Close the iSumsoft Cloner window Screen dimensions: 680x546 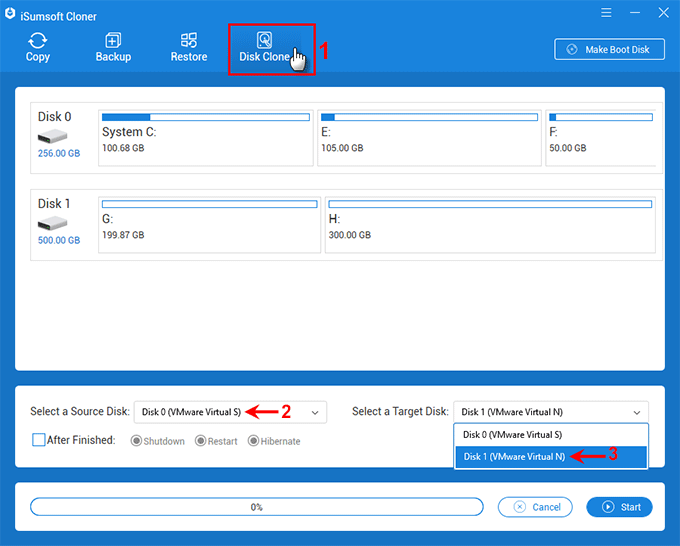pyautogui.click(x=664, y=13)
